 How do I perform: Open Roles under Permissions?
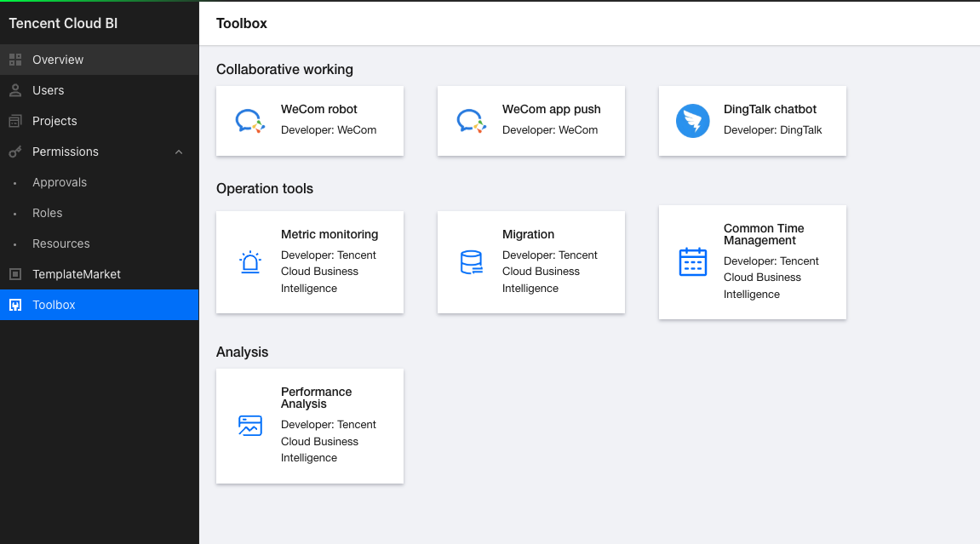click(48, 213)
